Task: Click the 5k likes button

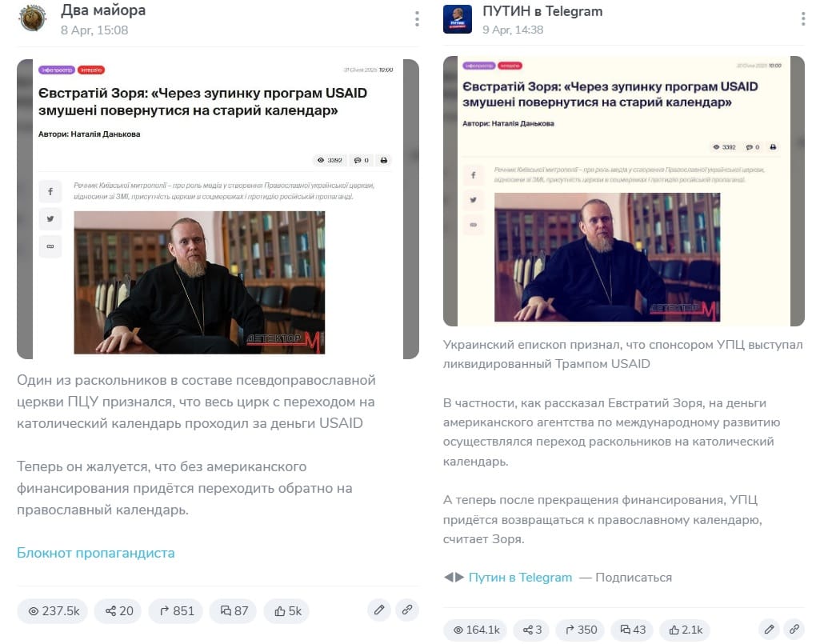Action: click(286, 611)
